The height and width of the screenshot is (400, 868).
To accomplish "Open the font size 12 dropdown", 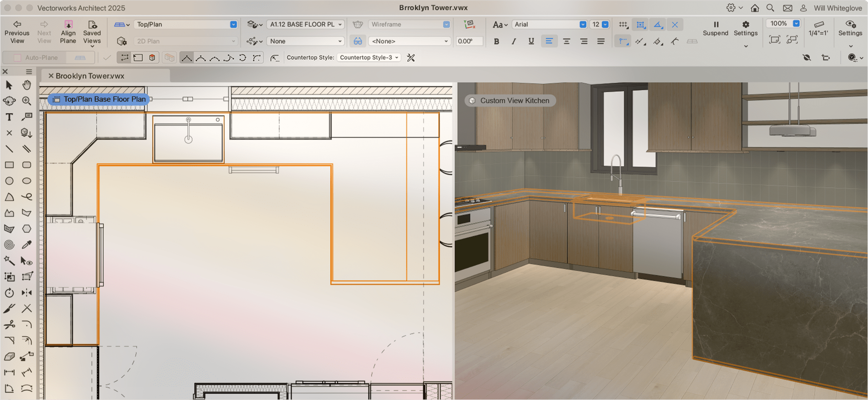I will point(600,25).
